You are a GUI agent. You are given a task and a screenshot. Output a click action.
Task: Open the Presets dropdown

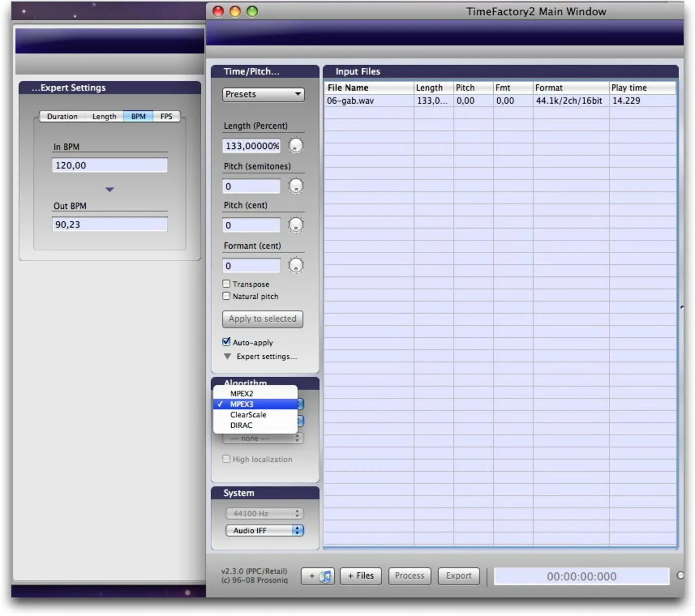pyautogui.click(x=264, y=94)
